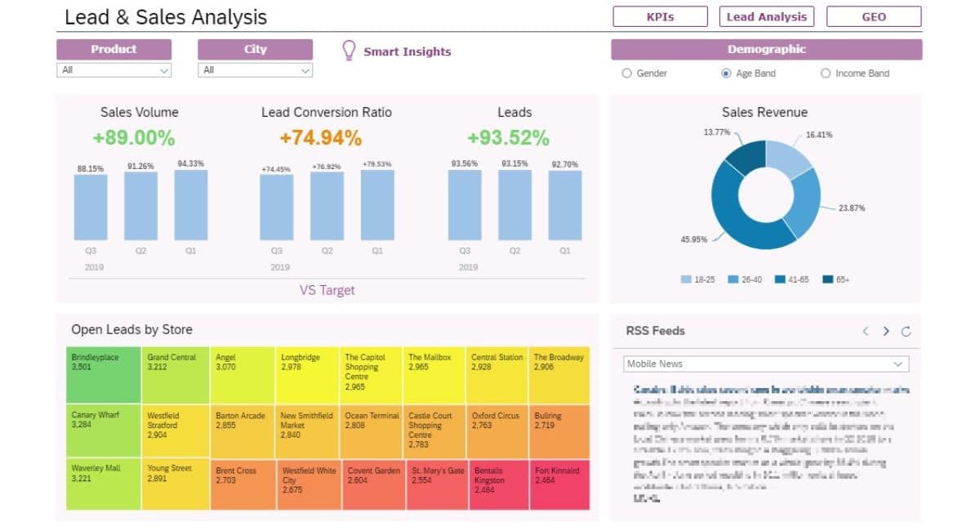Click the 18-25 legend color square
This screenshot has width=980, height=531.
[686, 280]
